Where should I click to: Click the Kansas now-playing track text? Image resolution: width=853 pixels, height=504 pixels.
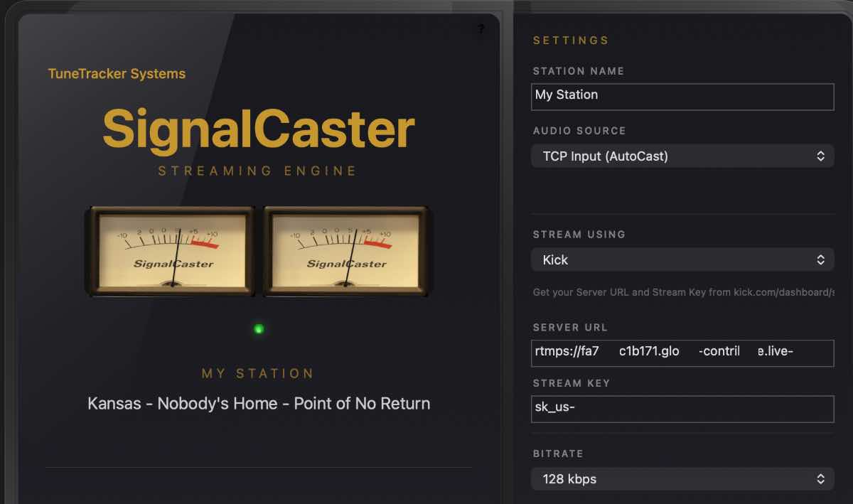point(258,403)
